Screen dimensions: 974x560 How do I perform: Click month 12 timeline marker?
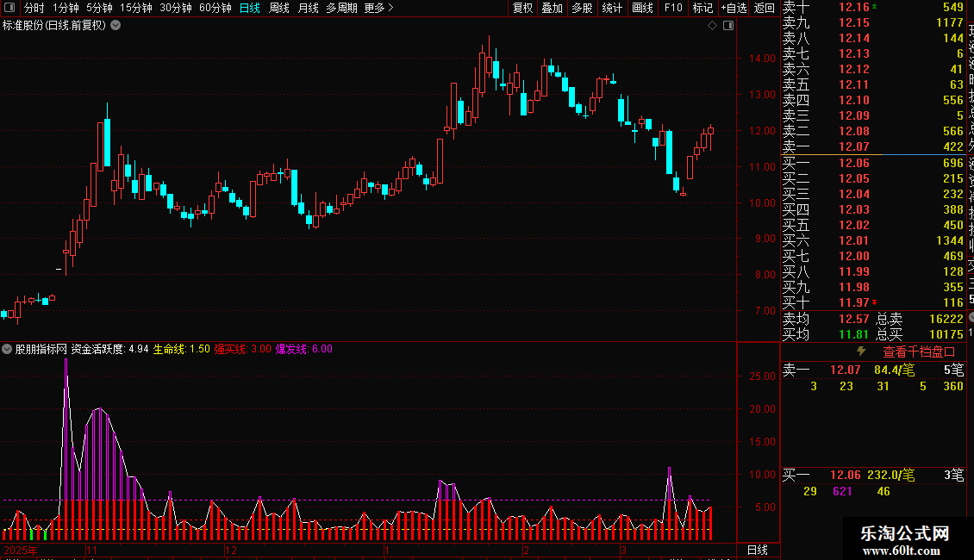point(230,550)
